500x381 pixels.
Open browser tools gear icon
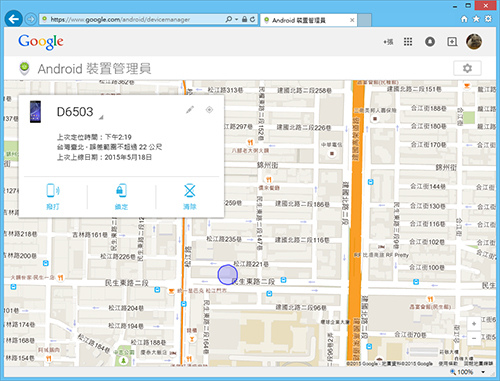(x=488, y=19)
